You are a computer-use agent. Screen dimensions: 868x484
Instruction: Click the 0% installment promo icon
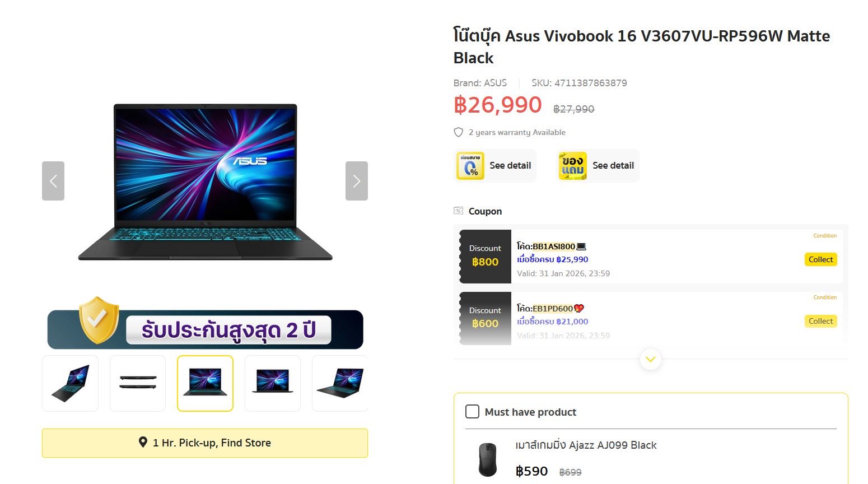pos(470,166)
